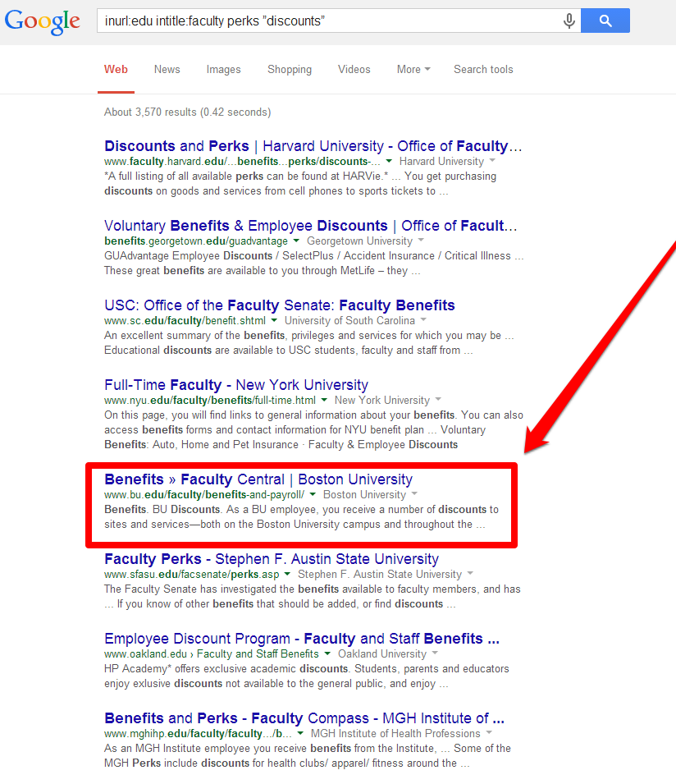Open green arrow next to www.sc.edu URL
This screenshot has width=676, height=784.
[274, 320]
